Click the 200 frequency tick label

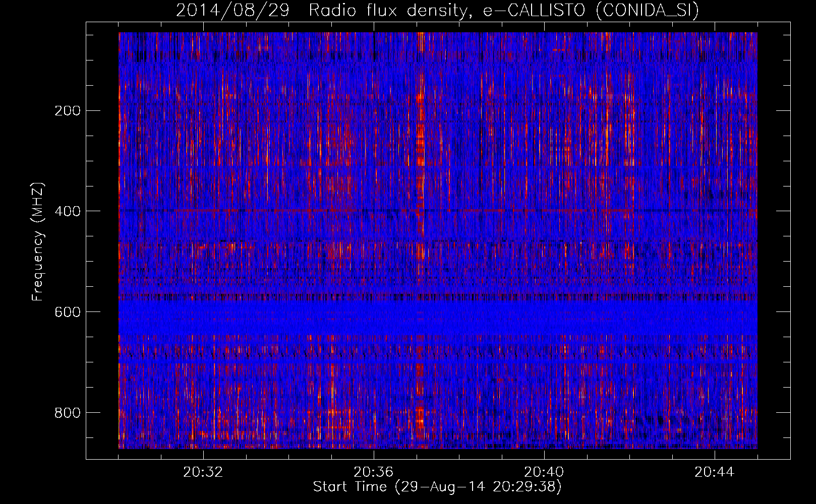pyautogui.click(x=67, y=110)
